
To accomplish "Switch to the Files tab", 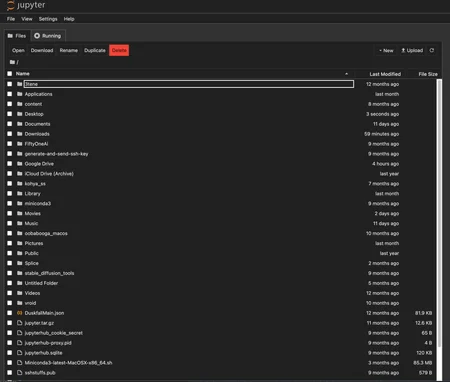I will 17,36.
